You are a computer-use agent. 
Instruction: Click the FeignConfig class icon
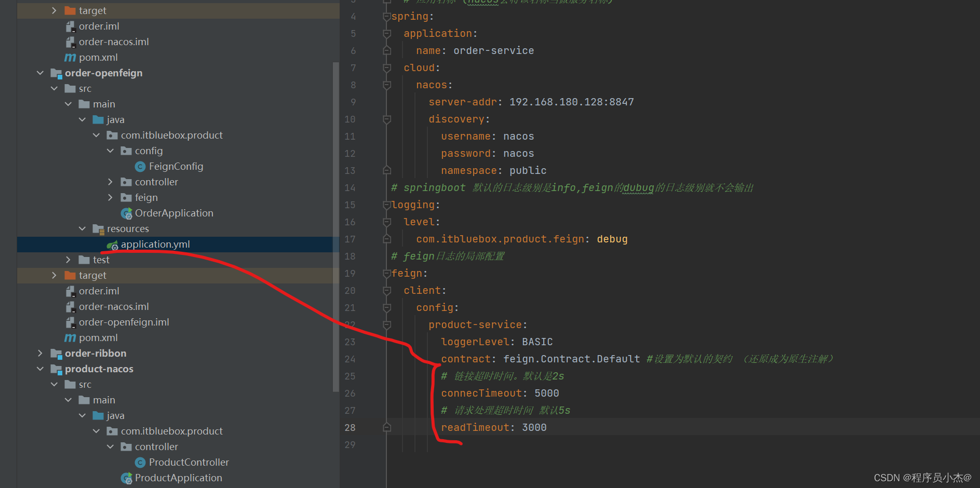(x=140, y=167)
